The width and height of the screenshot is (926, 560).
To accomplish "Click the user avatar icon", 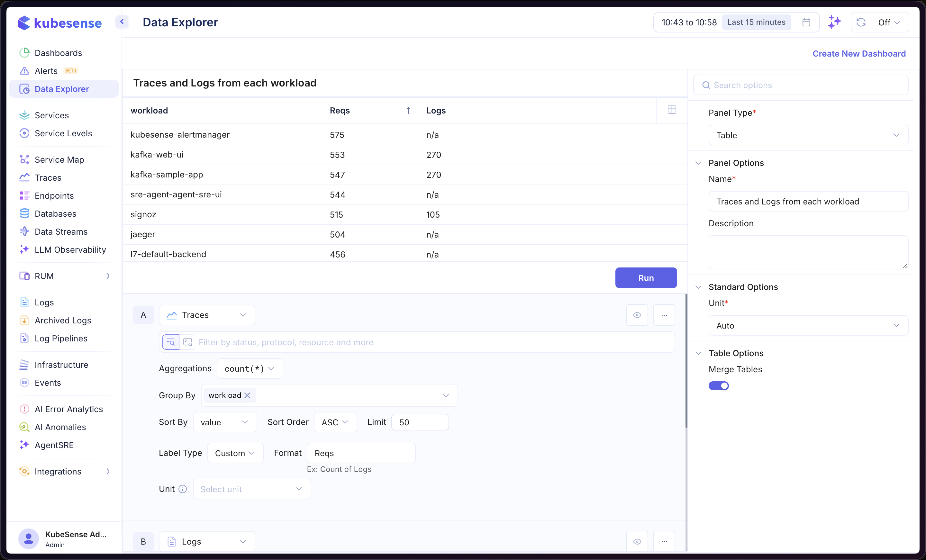I will (29, 538).
